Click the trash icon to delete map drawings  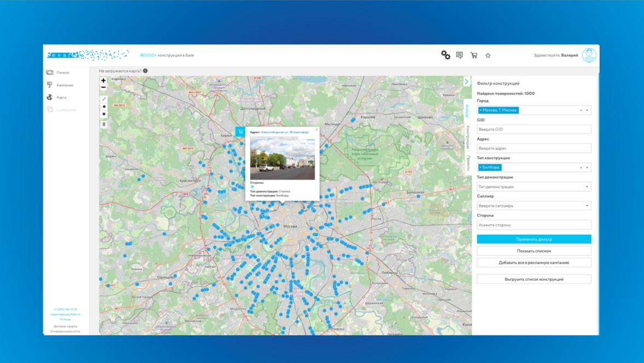point(104,124)
